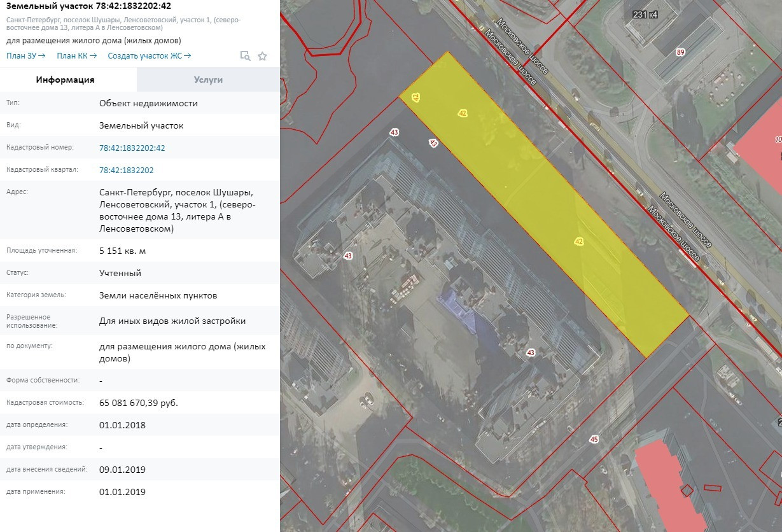Click the highlighted yellow parcel 42 on map

pos(545,204)
